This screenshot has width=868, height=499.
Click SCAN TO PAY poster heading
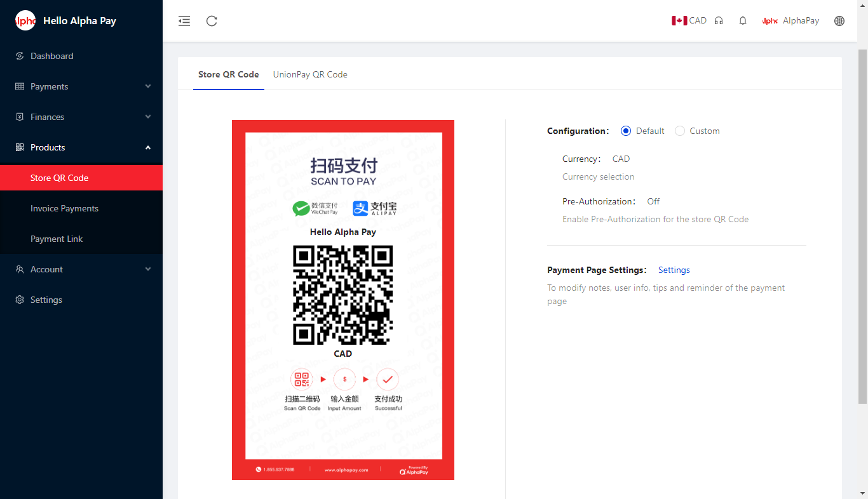(x=343, y=181)
